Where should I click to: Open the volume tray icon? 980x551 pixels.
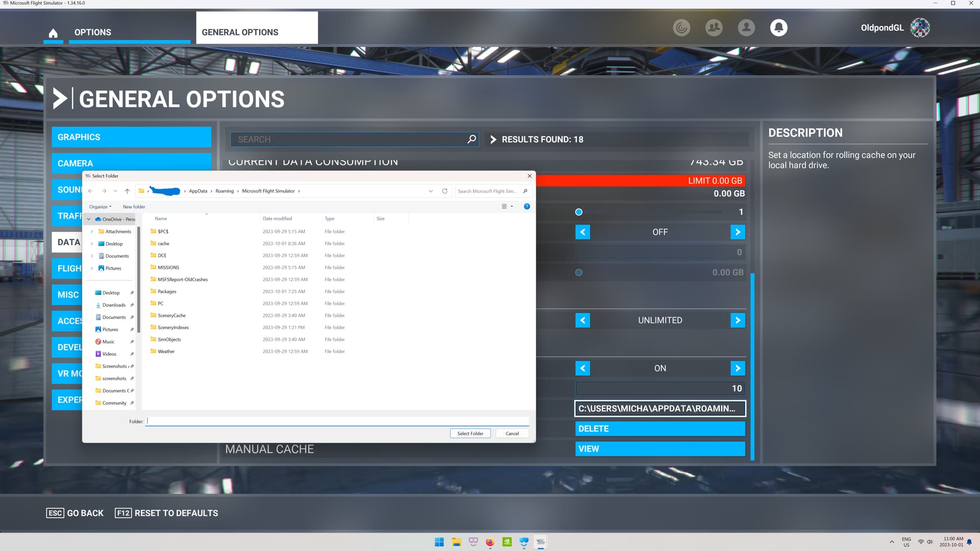coord(929,542)
